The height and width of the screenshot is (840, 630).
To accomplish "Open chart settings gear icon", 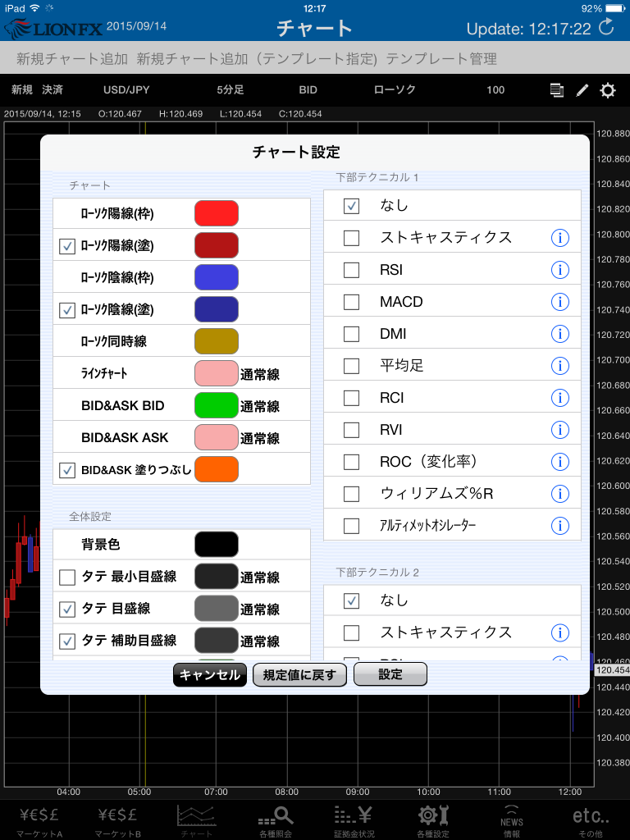I will click(608, 90).
